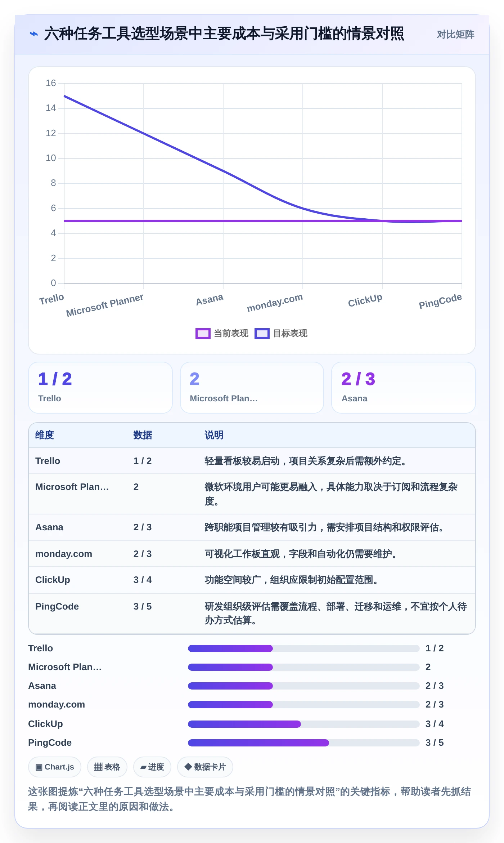Click the monday.com progress bar
The width and height of the screenshot is (504, 843).
[x=303, y=705]
